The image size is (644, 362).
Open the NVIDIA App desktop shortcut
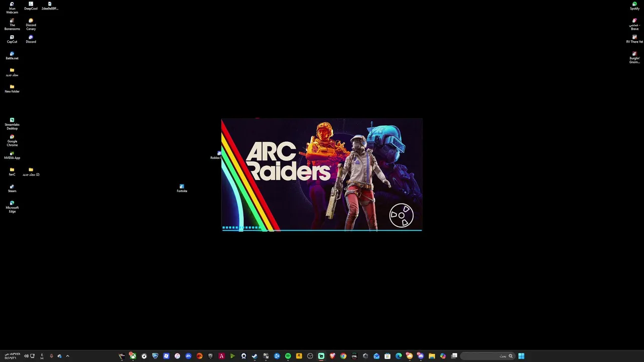[x=12, y=155]
